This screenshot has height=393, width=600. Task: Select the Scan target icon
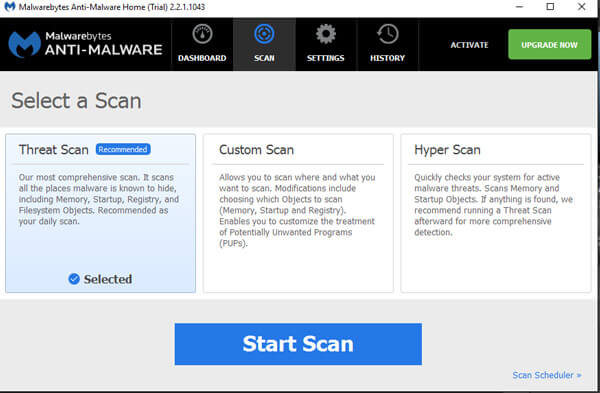click(264, 34)
